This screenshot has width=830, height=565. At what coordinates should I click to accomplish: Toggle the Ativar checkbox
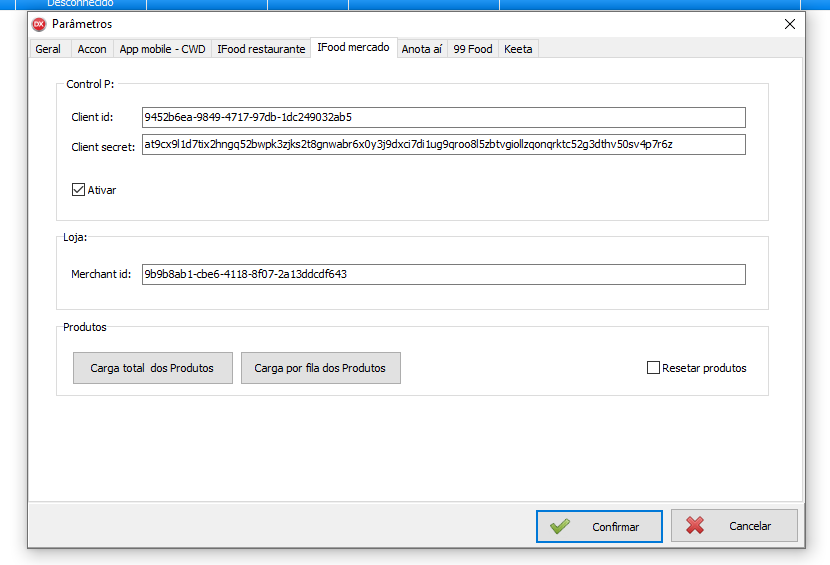coord(78,190)
